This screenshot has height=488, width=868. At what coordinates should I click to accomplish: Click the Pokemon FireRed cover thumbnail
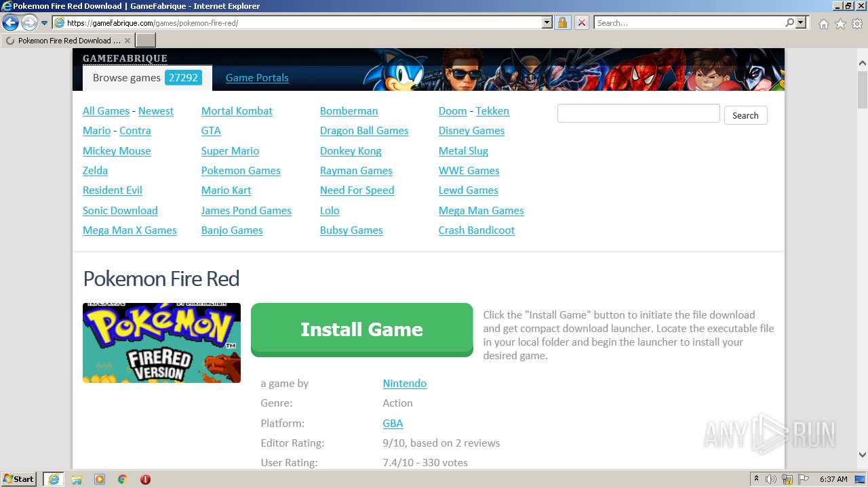pyautogui.click(x=161, y=343)
